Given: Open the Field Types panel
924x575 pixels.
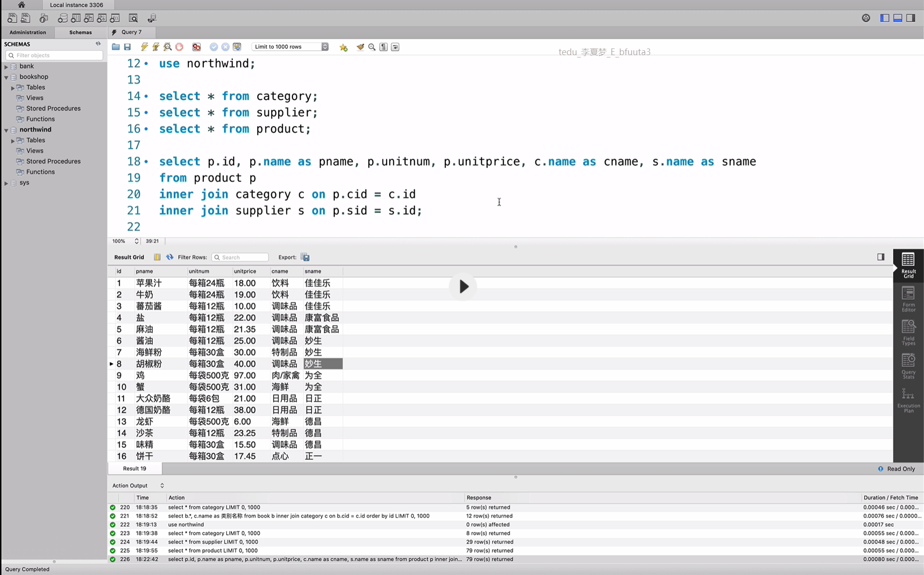Looking at the screenshot, I should pyautogui.click(x=908, y=332).
